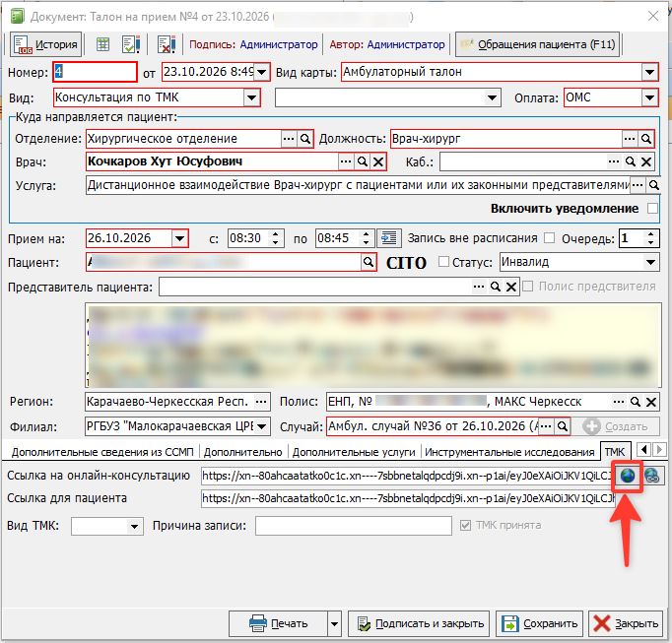The height and width of the screenshot is (643, 672).
Task: Click search magnifier in Полис field
Action: pyautogui.click(x=635, y=402)
